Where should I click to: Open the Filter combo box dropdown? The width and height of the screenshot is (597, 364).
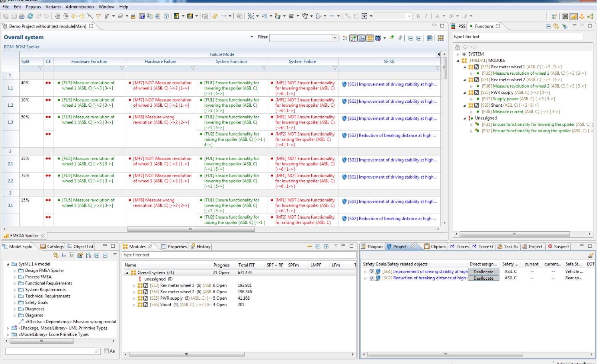[x=334, y=38]
